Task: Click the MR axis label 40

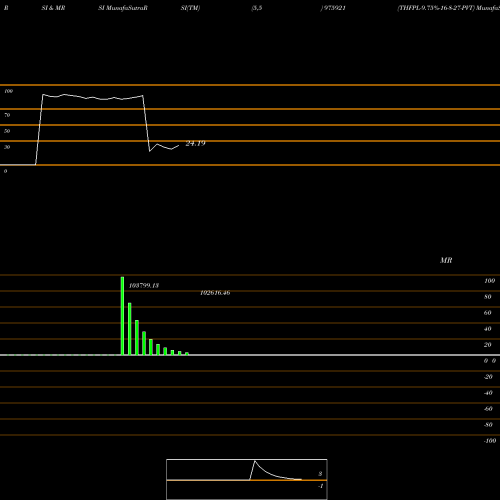Action: click(488, 329)
